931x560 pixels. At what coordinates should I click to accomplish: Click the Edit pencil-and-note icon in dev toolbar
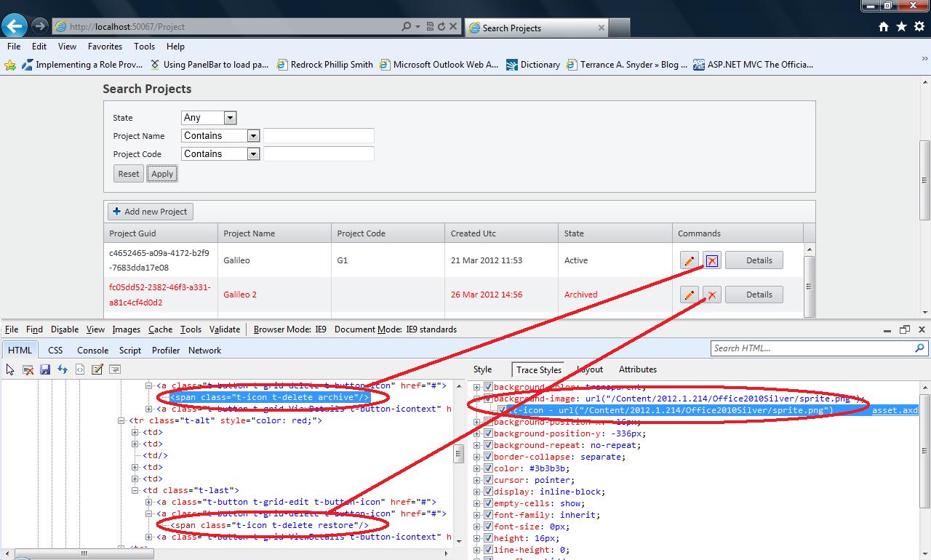point(97,369)
